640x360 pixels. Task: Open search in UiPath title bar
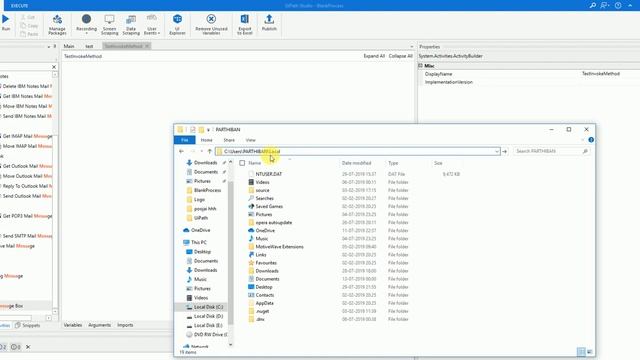point(593,5)
